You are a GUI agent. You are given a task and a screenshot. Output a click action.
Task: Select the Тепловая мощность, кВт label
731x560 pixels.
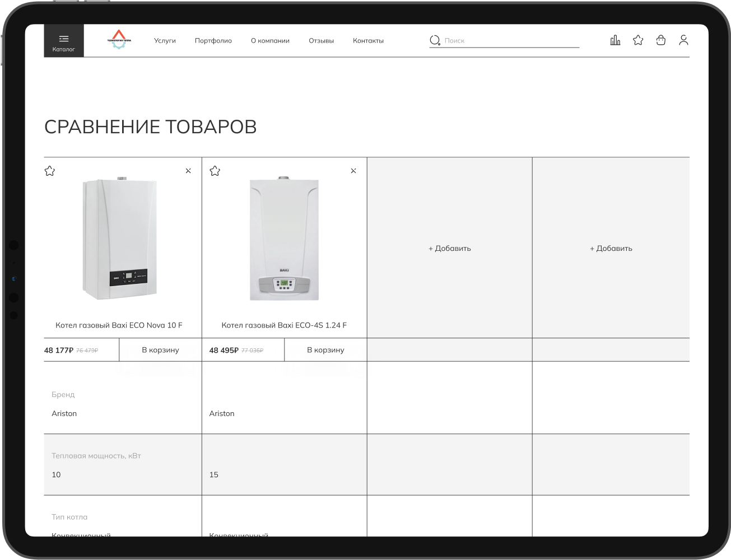coord(96,456)
